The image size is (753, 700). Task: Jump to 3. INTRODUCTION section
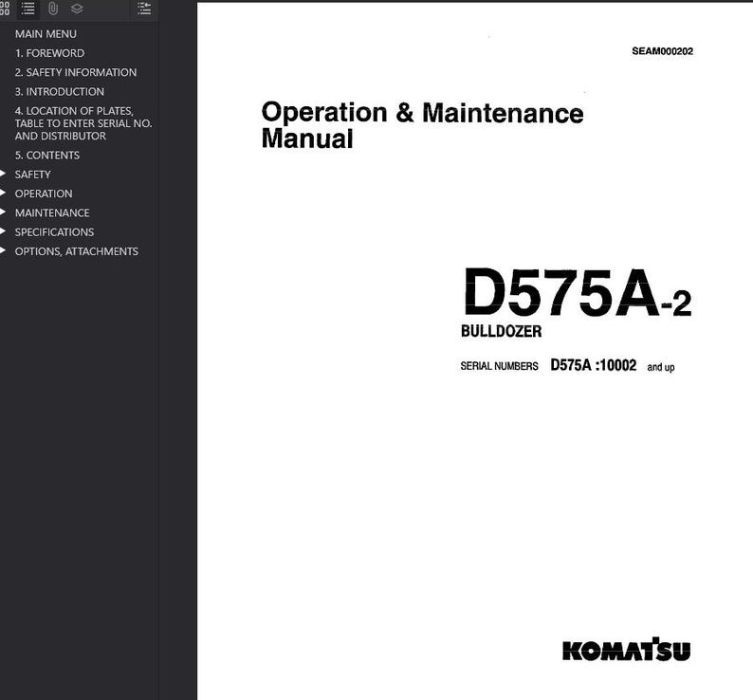point(59,92)
